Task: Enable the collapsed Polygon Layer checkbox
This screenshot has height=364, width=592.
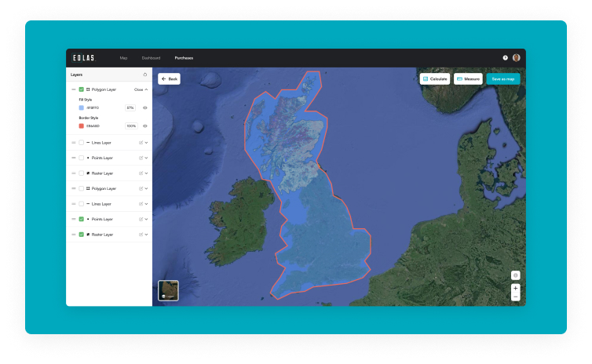Action: (81, 188)
